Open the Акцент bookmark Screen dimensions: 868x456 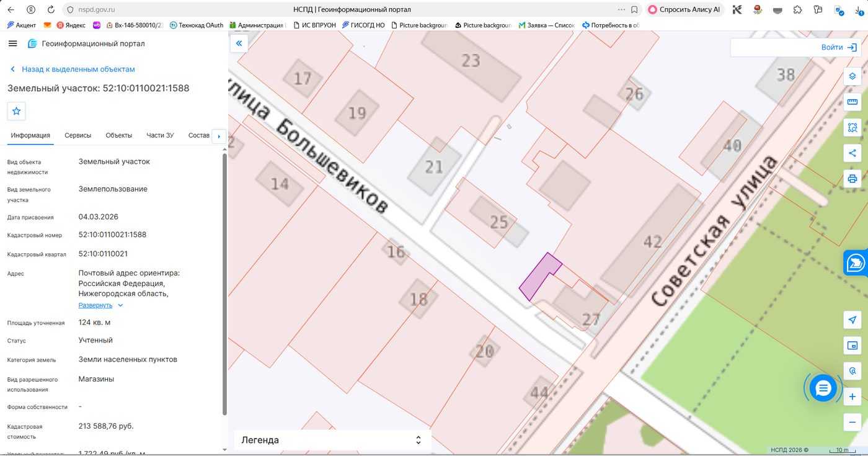pos(21,25)
